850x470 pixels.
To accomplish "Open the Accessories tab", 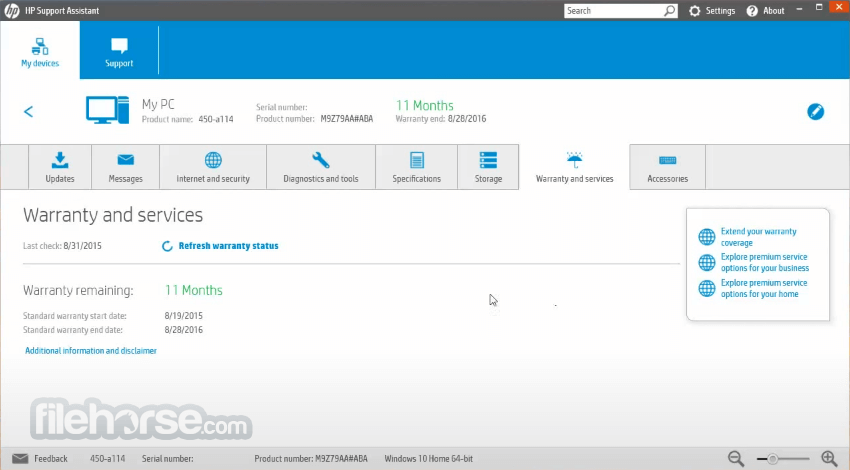I will pyautogui.click(x=667, y=167).
